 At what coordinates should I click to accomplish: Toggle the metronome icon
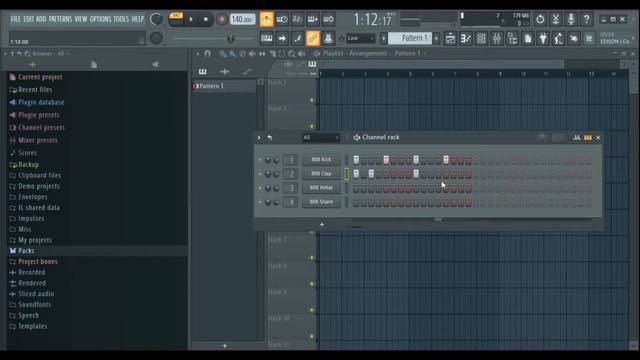click(267, 19)
